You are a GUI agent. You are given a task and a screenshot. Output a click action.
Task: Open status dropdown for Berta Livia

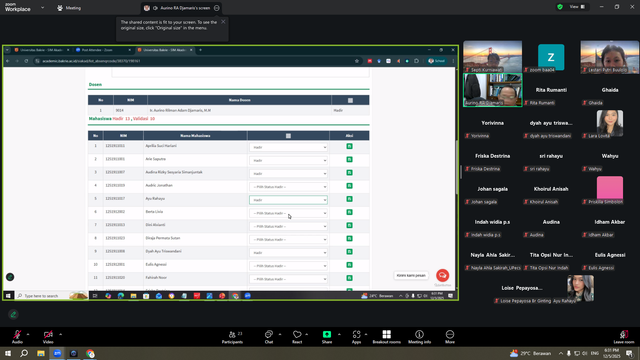click(288, 213)
